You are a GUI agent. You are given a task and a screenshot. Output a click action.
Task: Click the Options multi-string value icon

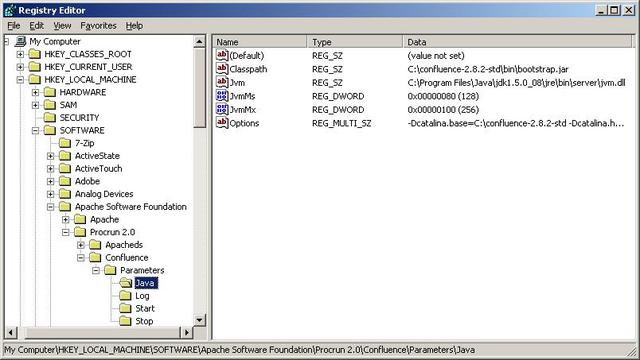(x=222, y=123)
